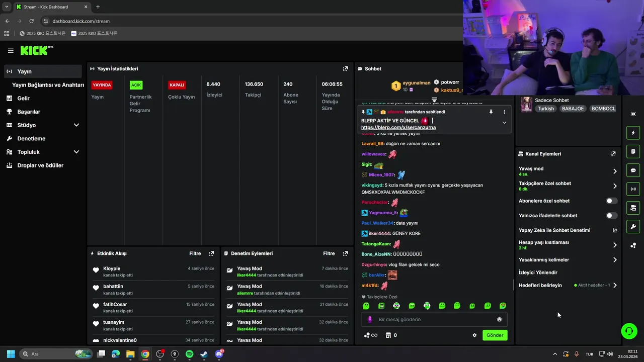The width and height of the screenshot is (644, 362).
Task: Pop out the Etkinlik Akışı panel
Action: point(211,253)
